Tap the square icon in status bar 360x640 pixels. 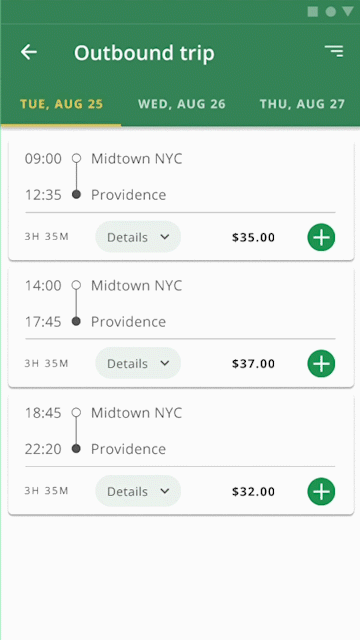(313, 11)
